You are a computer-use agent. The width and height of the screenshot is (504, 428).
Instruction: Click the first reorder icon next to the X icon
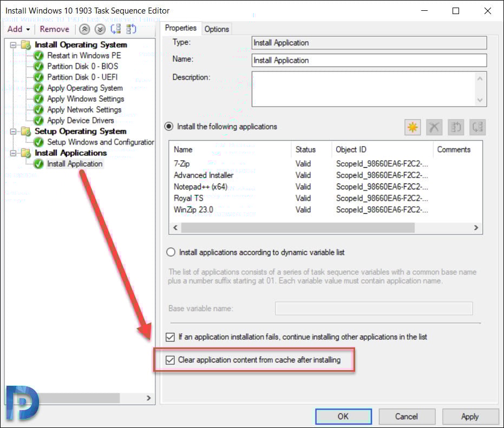click(456, 127)
